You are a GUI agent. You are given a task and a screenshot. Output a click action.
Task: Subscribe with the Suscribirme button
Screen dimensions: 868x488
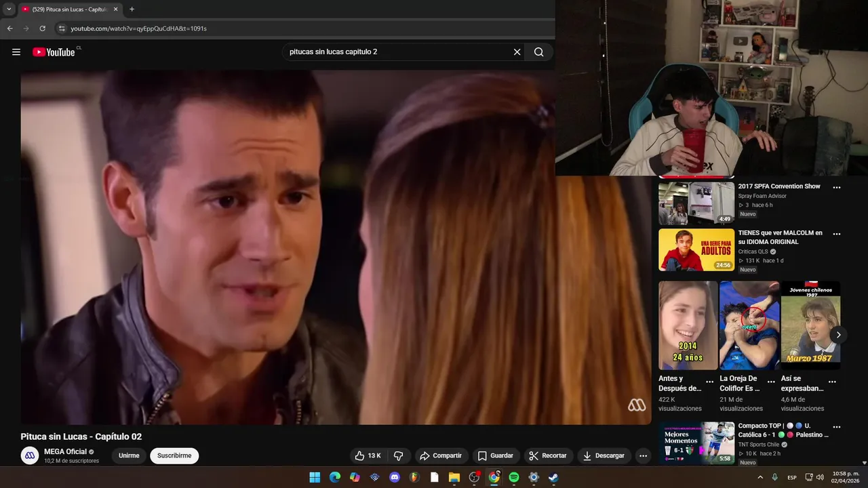pos(174,455)
